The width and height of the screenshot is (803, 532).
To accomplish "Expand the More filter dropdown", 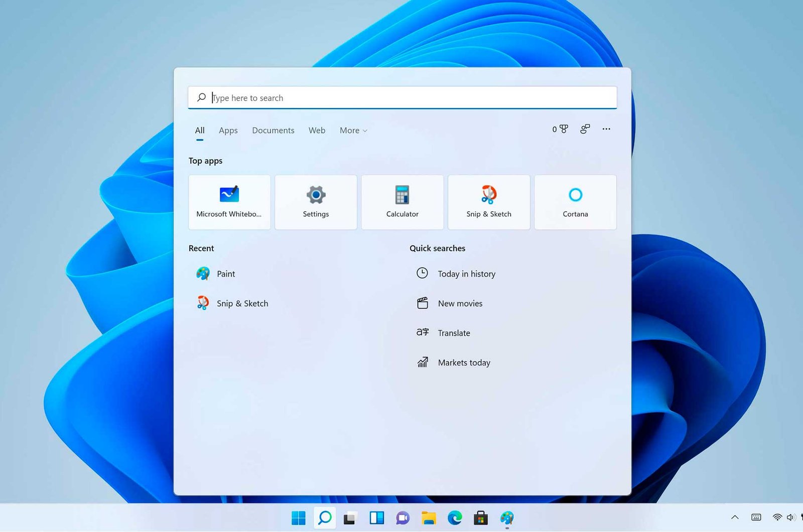I will (x=353, y=130).
